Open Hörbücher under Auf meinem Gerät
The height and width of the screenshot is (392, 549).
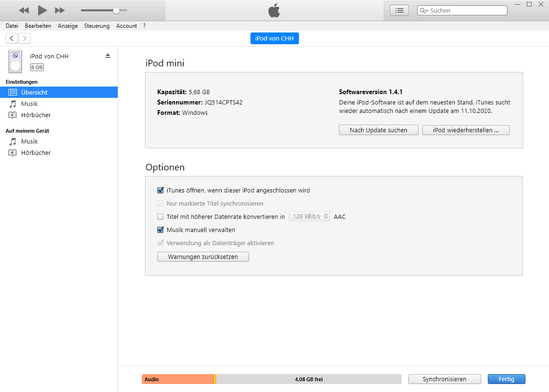point(36,152)
